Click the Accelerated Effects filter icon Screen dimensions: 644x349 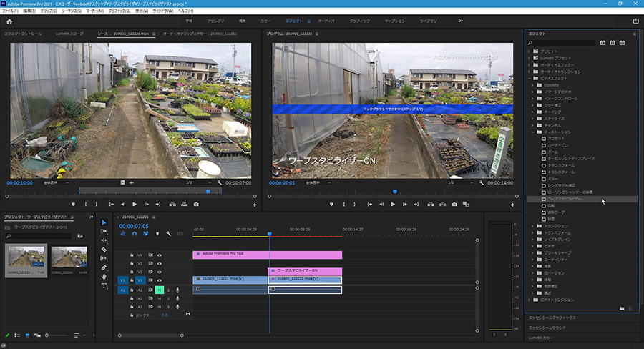[x=602, y=43]
